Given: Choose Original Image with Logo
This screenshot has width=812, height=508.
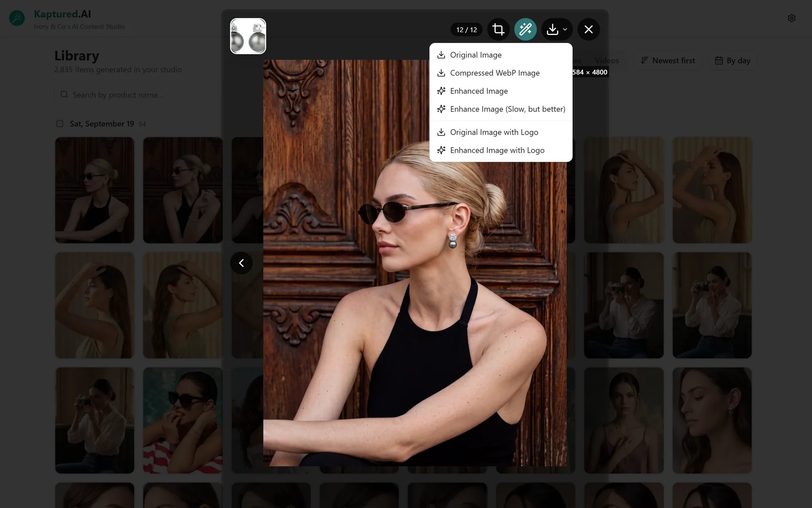Looking at the screenshot, I should pos(501,132).
